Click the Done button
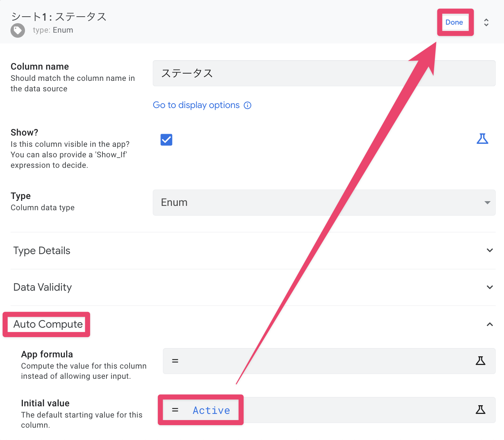Image resolution: width=504 pixels, height=440 pixels. tap(454, 22)
